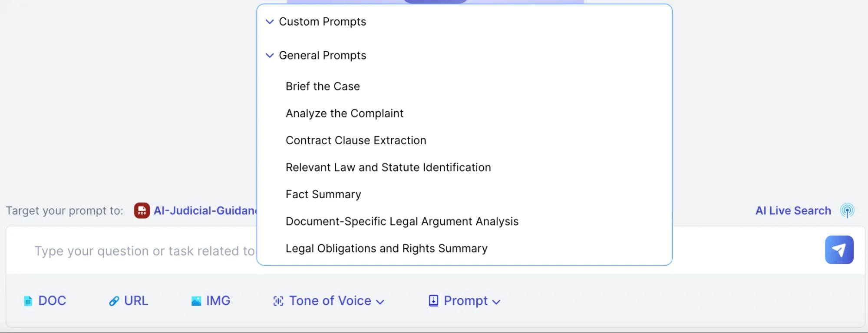Image resolution: width=868 pixels, height=333 pixels.
Task: Send the prompt with paper plane button
Action: pos(839,250)
